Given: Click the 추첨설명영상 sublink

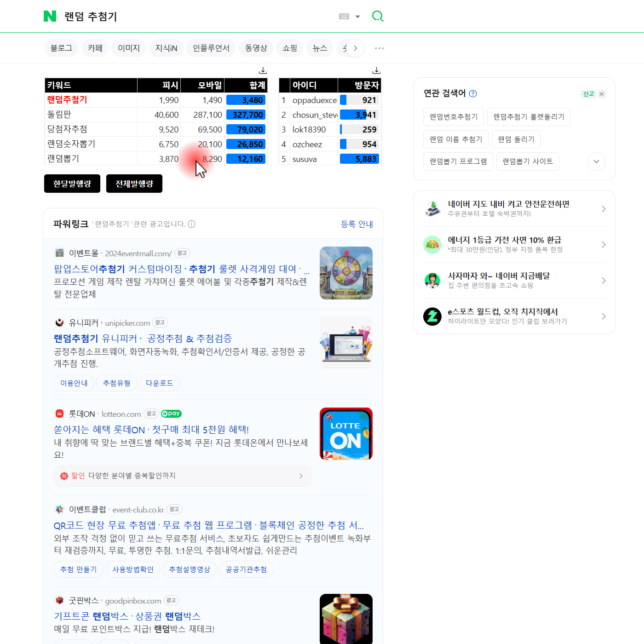Looking at the screenshot, I should click(x=190, y=569).
